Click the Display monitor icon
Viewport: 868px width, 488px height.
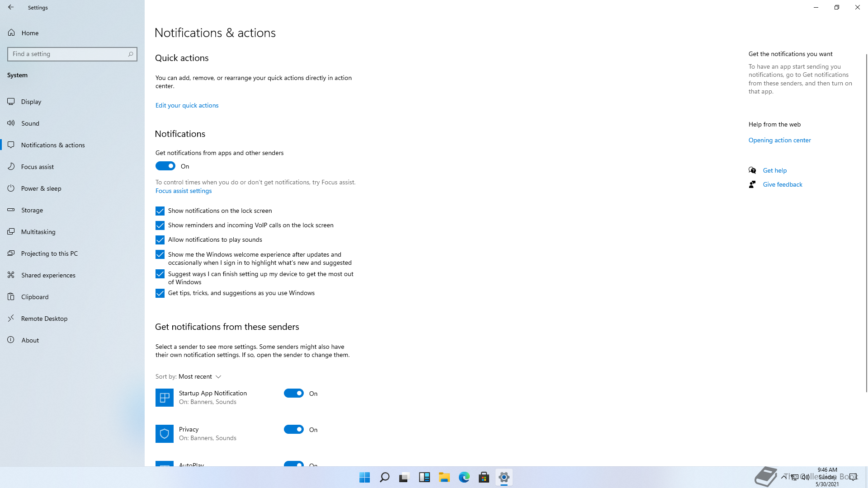pyautogui.click(x=11, y=101)
